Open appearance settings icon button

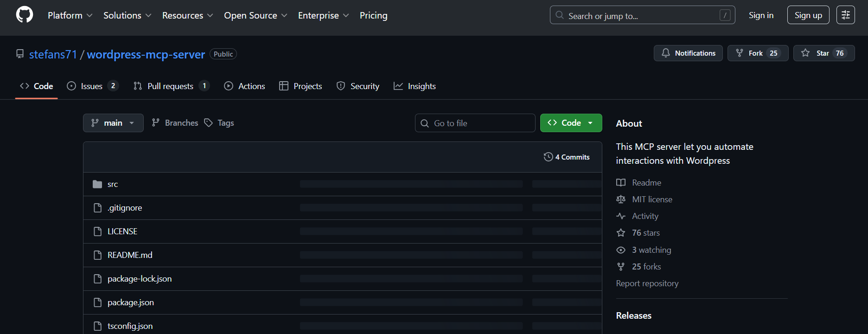pyautogui.click(x=845, y=15)
